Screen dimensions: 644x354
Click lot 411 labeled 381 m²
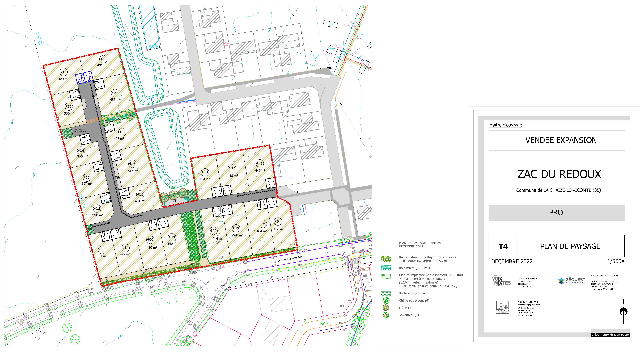coord(102,252)
